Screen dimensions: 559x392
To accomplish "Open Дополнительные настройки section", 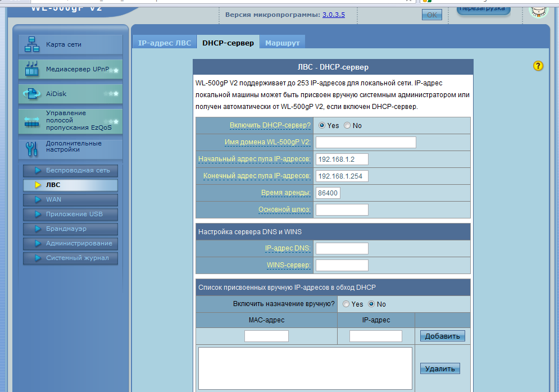I will coord(71,149).
